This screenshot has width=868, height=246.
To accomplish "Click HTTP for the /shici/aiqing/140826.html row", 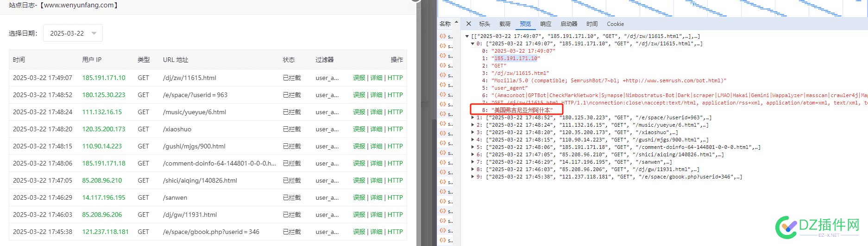I will click(395, 180).
